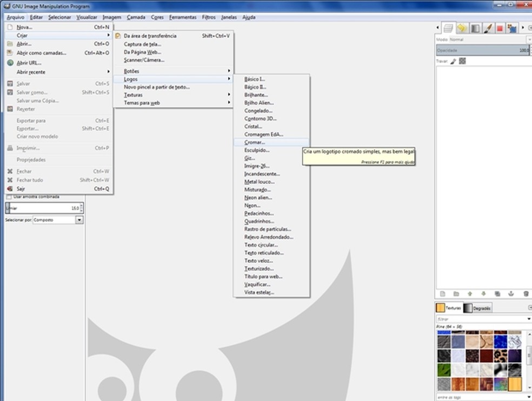Expand the Texturas submenu
532x401 pixels.
[133, 95]
